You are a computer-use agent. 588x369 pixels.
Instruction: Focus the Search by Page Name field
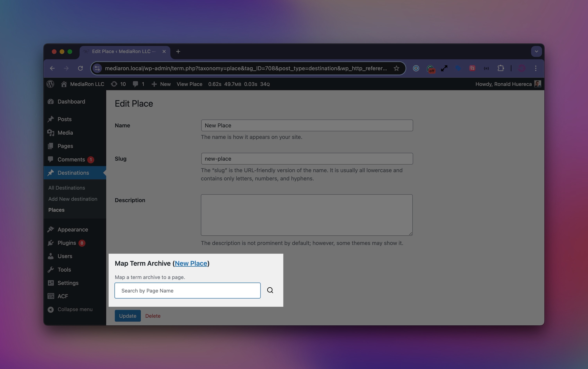point(187,290)
